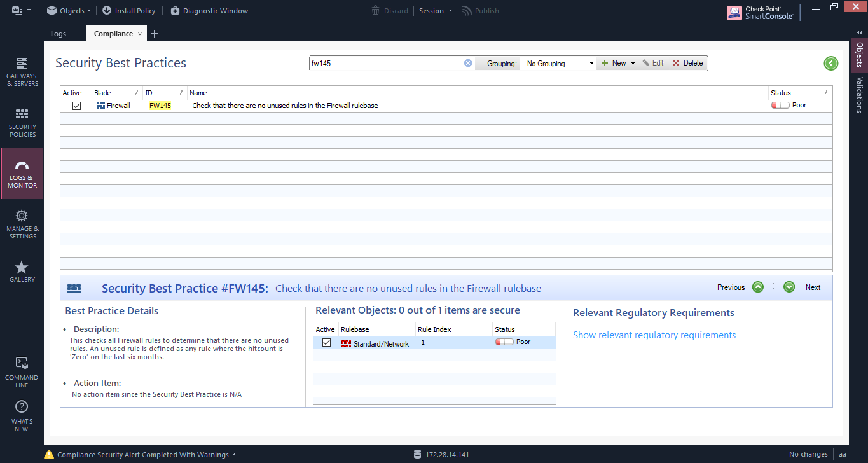Switch to the Logs tab
Screen dimensions: 868x463
[x=57, y=33]
